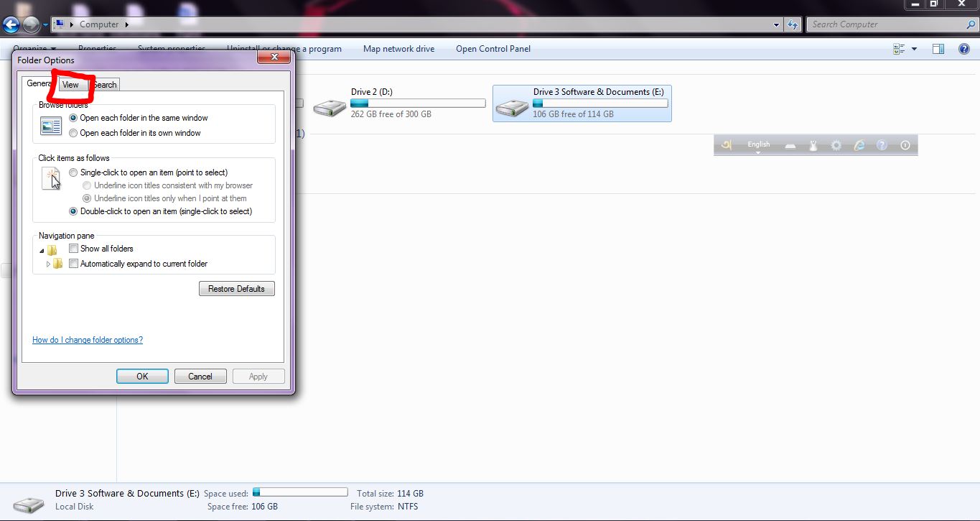Select Single-click to open an item

click(x=73, y=172)
